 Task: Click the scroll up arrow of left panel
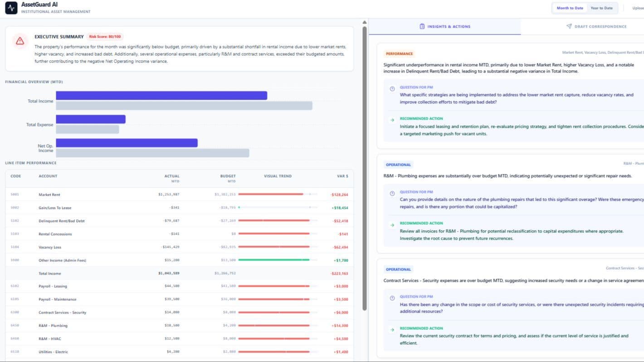point(364,22)
